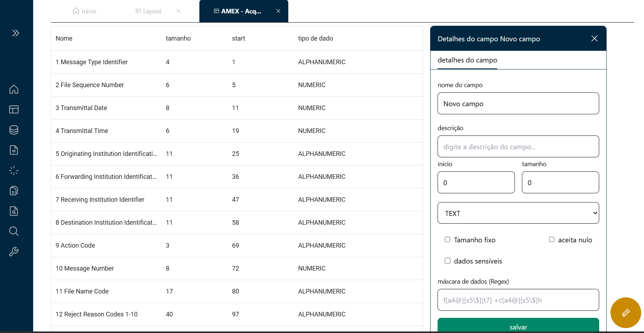Viewport: 644px width, 333px height.
Task: Click the search magnifier in the sidebar
Action: 13,231
